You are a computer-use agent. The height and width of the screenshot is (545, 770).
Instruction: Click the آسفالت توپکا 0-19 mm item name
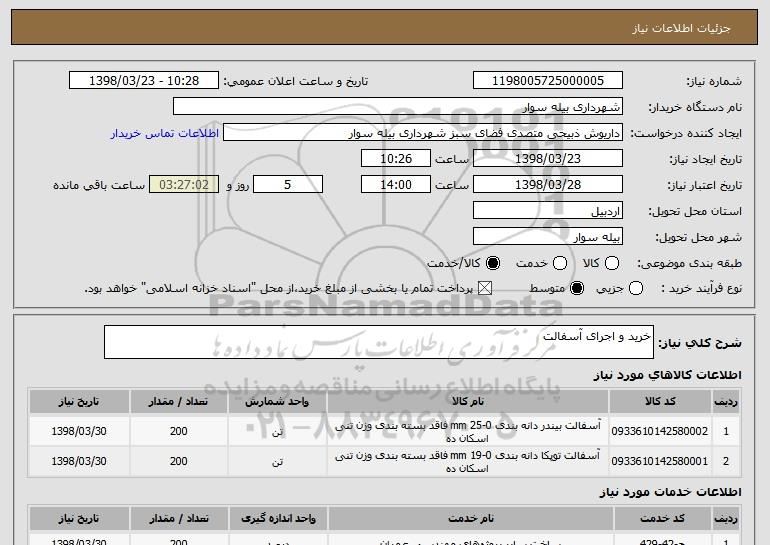pyautogui.click(x=468, y=462)
